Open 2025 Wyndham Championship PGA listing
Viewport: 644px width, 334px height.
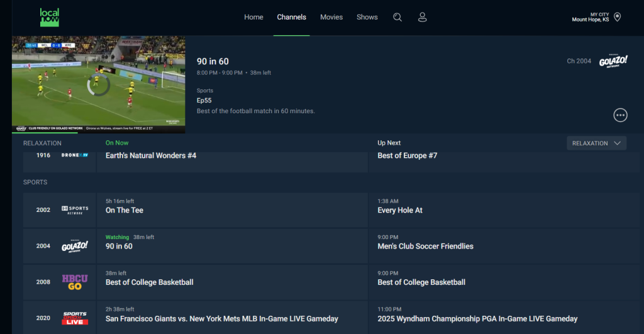(x=504, y=318)
